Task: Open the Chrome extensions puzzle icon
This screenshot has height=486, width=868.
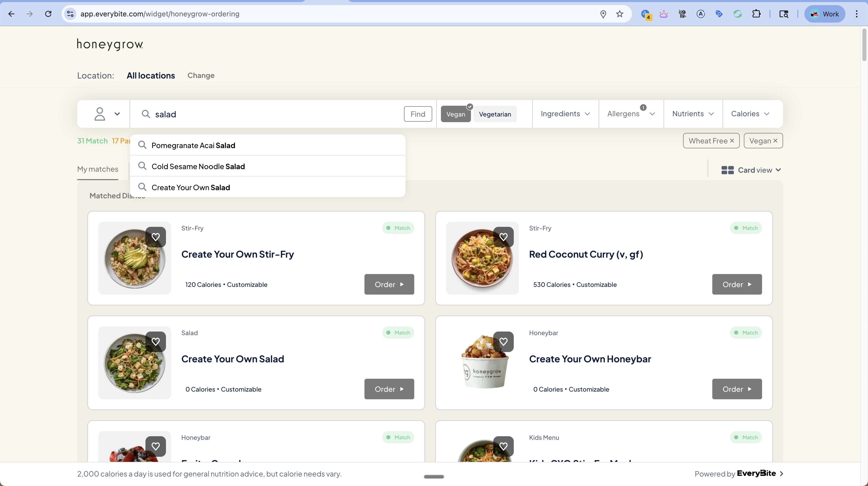Action: [756, 14]
